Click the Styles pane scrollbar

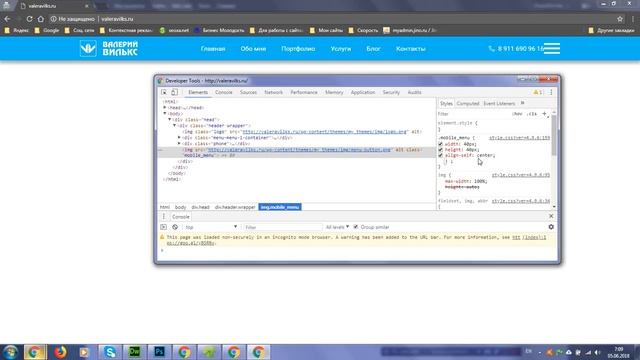pyautogui.click(x=554, y=135)
